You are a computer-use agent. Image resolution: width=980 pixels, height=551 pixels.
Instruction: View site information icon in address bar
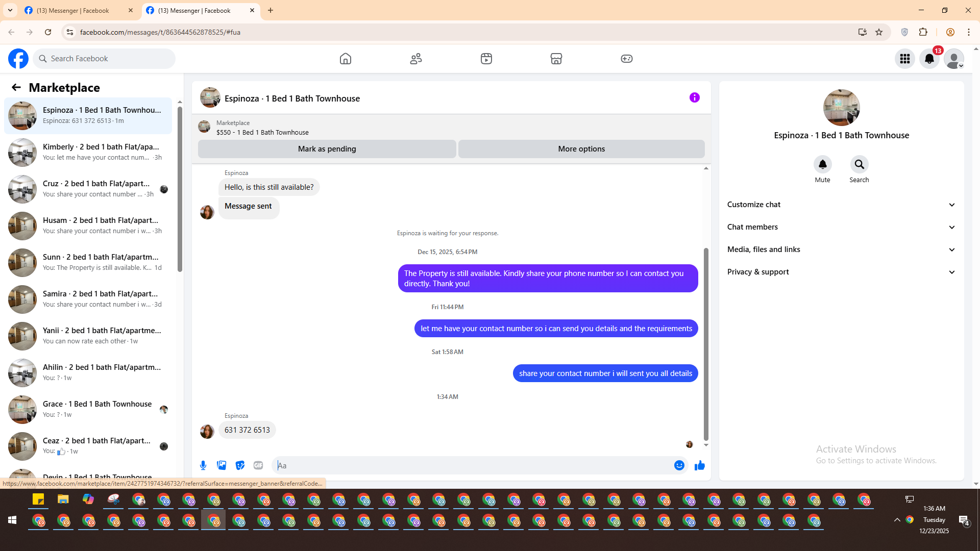(x=70, y=32)
